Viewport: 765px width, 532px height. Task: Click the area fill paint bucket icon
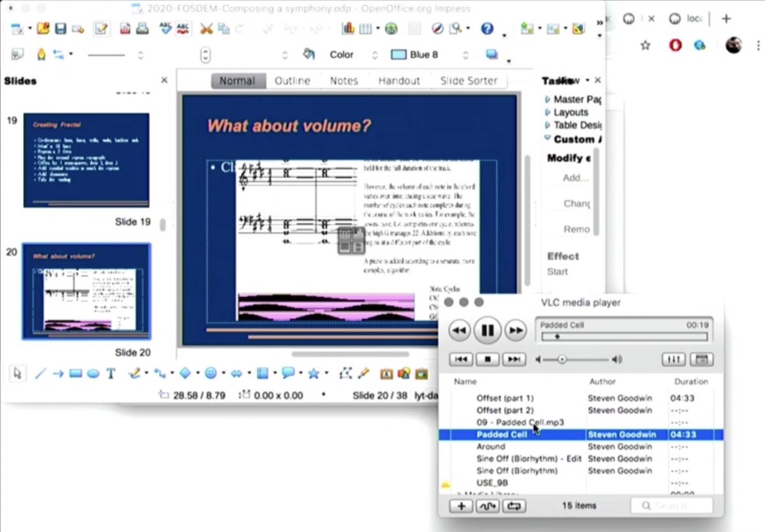[309, 54]
